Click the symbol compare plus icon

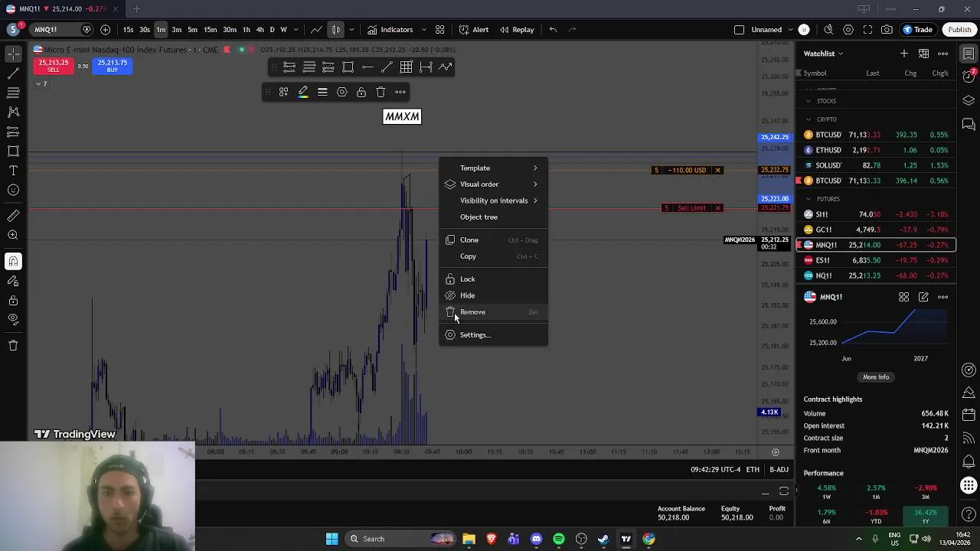click(105, 30)
